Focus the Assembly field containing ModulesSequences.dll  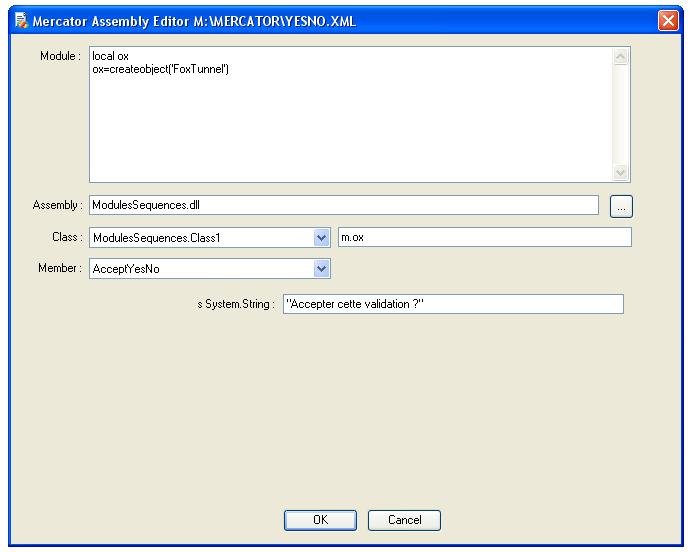pyautogui.click(x=343, y=205)
